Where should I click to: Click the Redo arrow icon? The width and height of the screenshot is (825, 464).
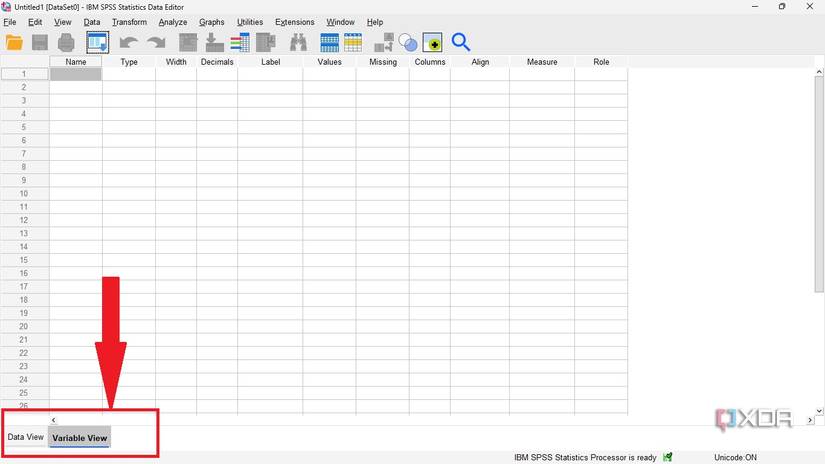coord(156,43)
